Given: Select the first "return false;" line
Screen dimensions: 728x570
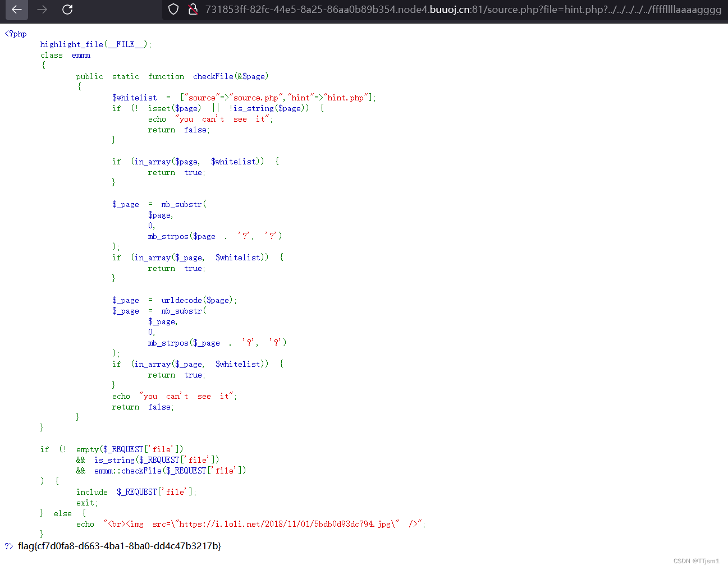Looking at the screenshot, I should [x=179, y=130].
